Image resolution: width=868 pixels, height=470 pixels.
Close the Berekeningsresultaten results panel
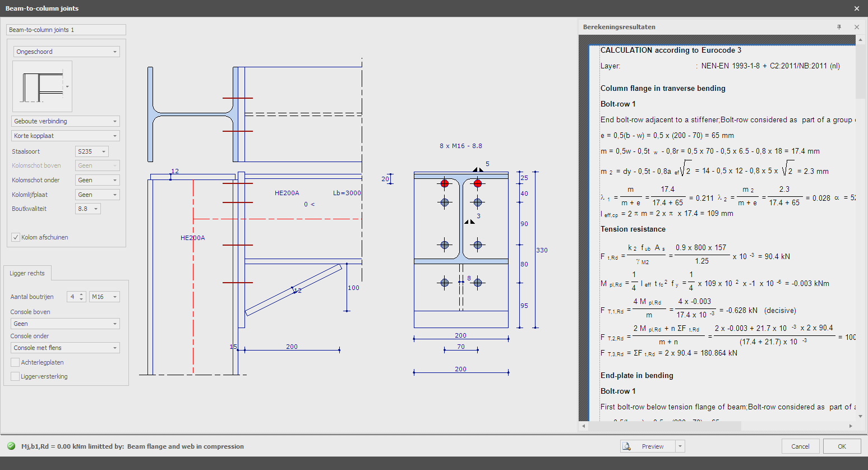pos(857,26)
